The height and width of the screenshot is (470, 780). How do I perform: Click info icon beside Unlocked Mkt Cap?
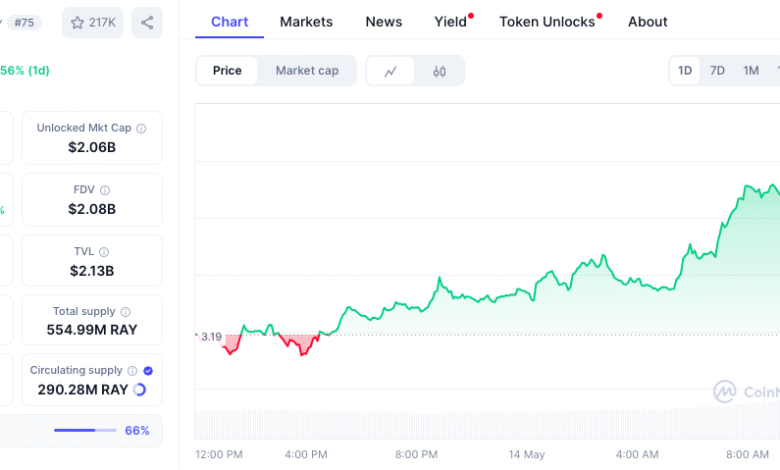pyautogui.click(x=141, y=128)
